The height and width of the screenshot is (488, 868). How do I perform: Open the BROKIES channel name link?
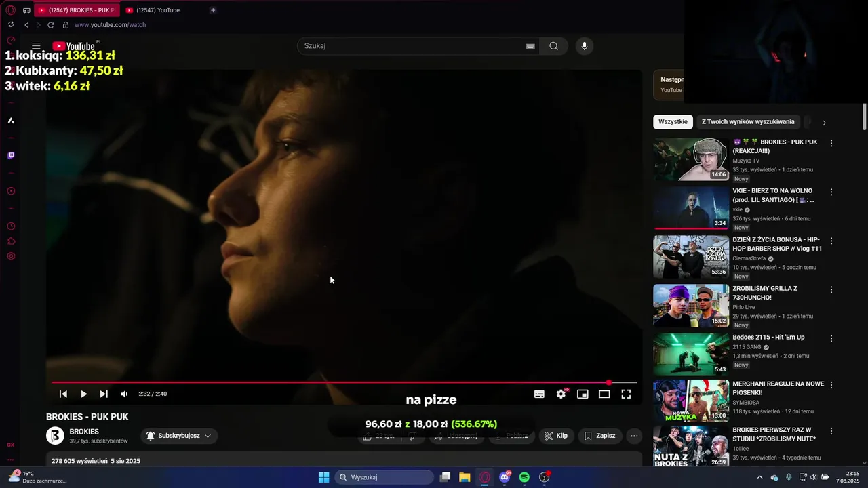point(84,432)
